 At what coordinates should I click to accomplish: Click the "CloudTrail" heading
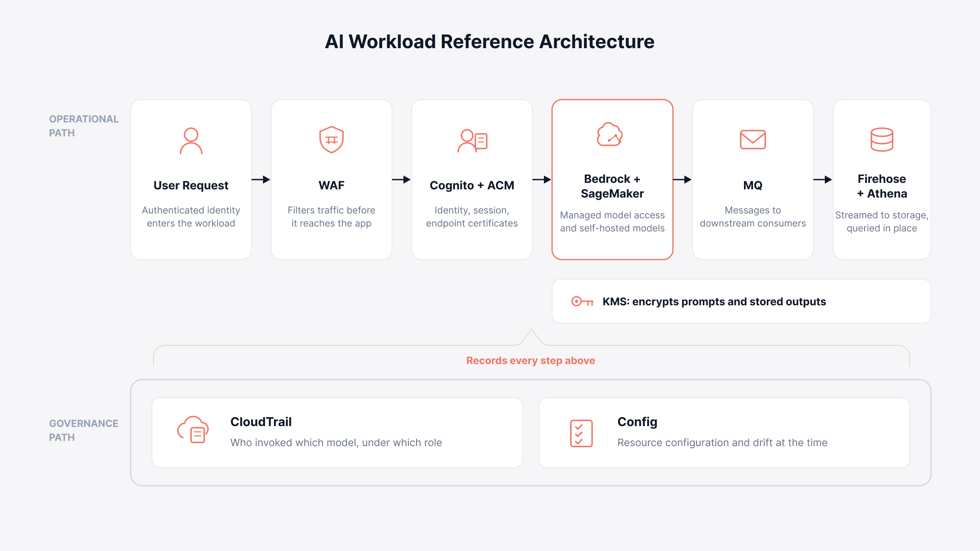[261, 422]
